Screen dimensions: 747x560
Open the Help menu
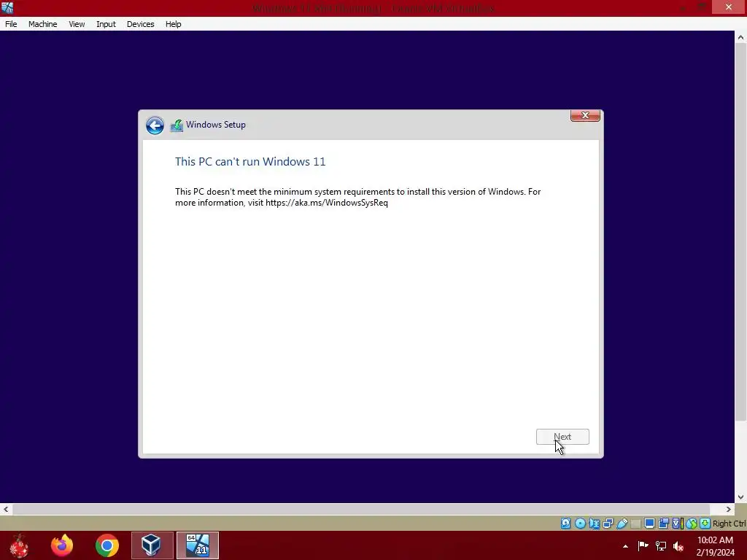(x=174, y=24)
